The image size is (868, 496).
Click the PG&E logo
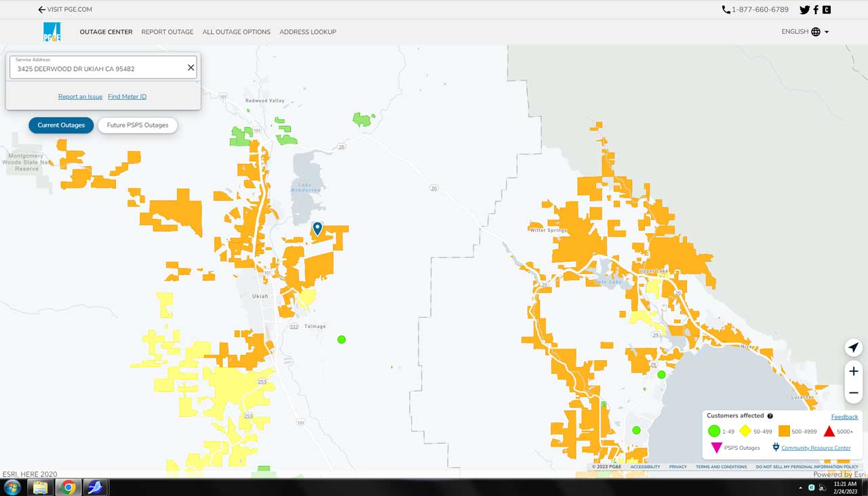point(52,32)
